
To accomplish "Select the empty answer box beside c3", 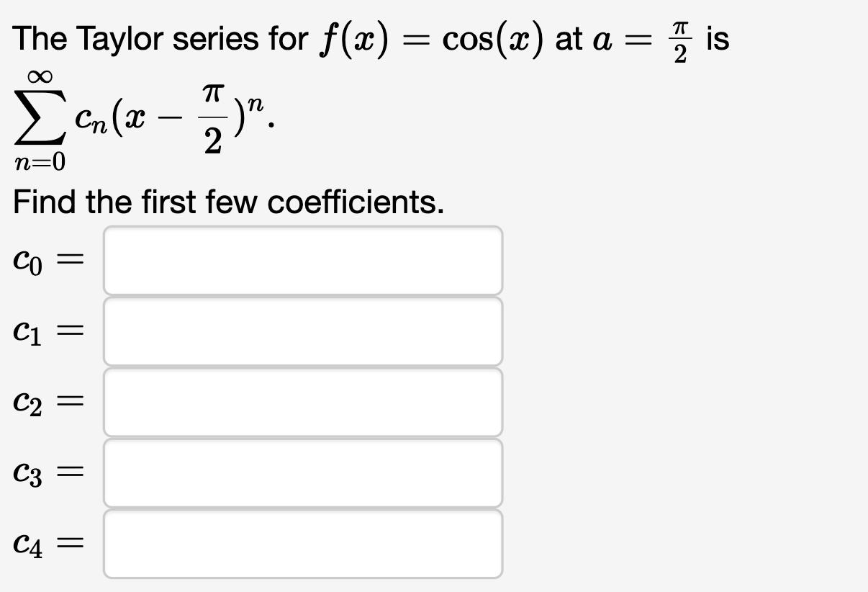I will [x=302, y=472].
